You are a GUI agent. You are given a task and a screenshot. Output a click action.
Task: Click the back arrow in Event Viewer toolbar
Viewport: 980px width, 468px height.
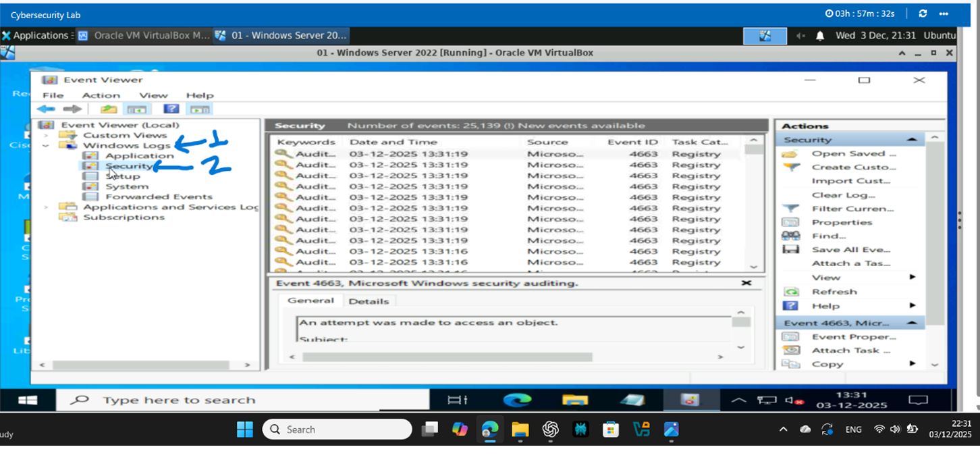pos(46,109)
